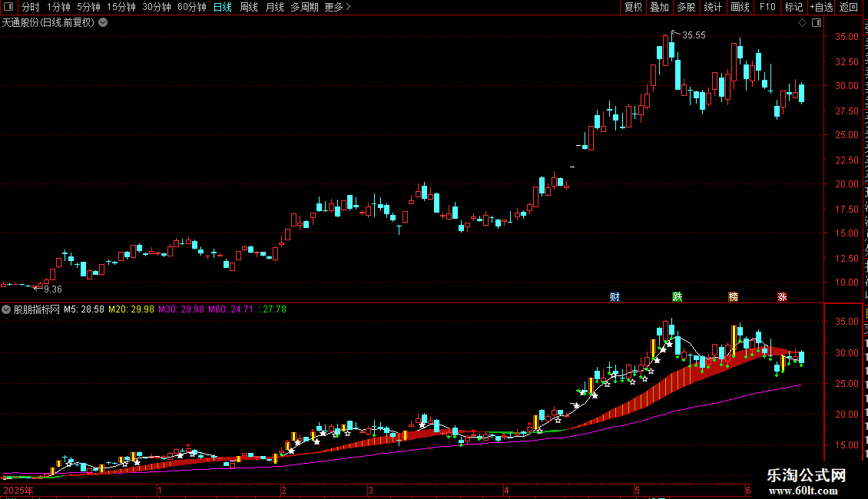Add the stock via +自选
Image resolution: width=868 pixels, height=499 pixels.
pyautogui.click(x=821, y=7)
